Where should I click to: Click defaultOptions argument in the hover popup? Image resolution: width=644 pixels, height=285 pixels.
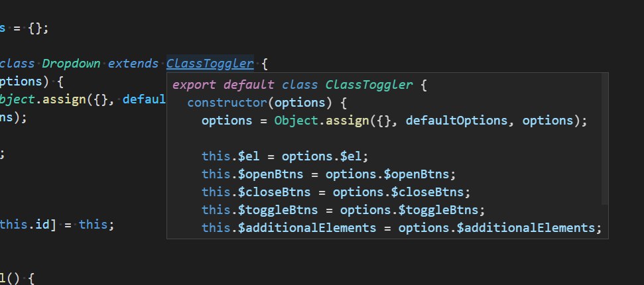(456, 121)
